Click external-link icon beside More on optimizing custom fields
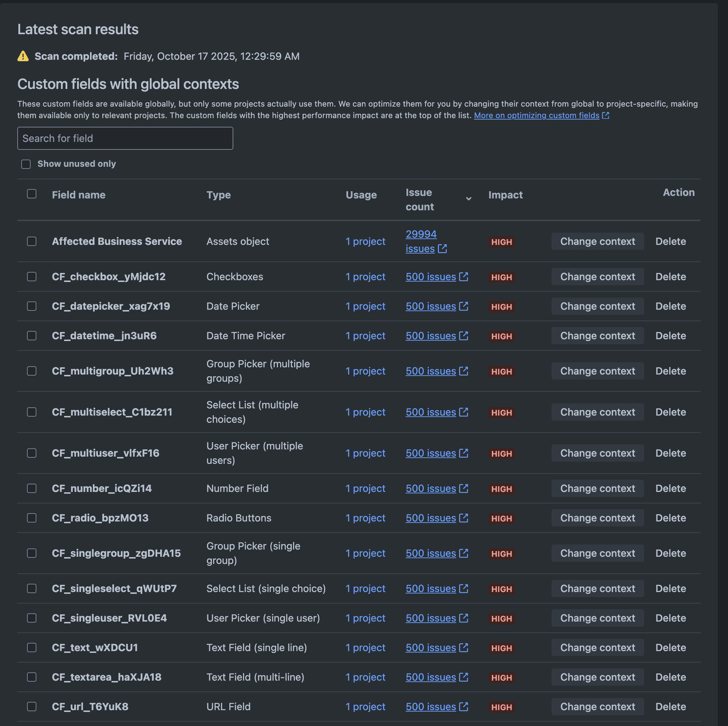 click(606, 115)
